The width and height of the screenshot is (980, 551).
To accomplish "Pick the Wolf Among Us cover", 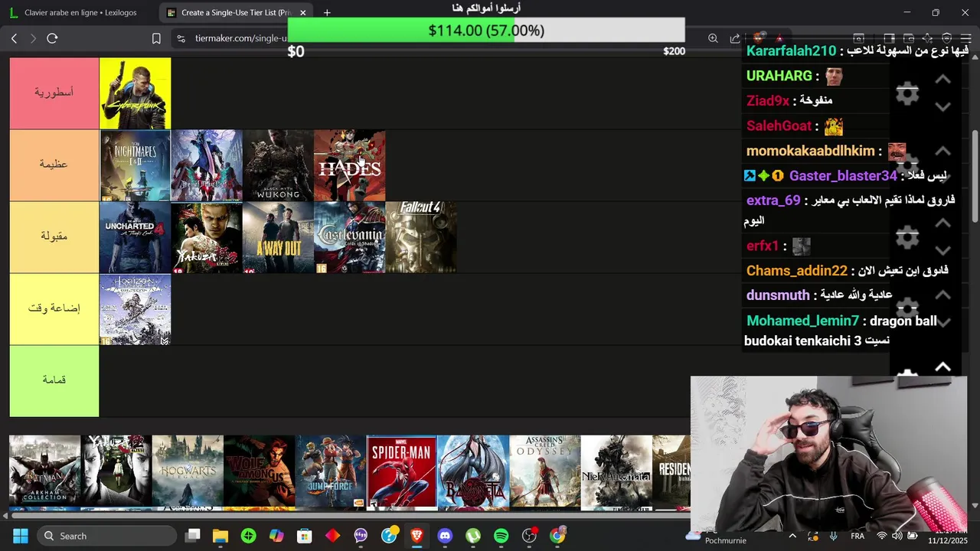I will (260, 471).
